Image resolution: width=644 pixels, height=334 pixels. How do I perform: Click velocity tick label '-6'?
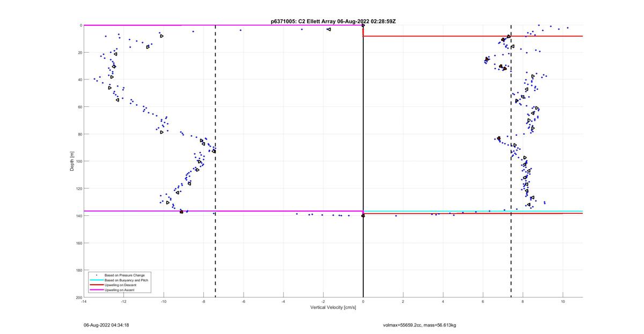243,301
